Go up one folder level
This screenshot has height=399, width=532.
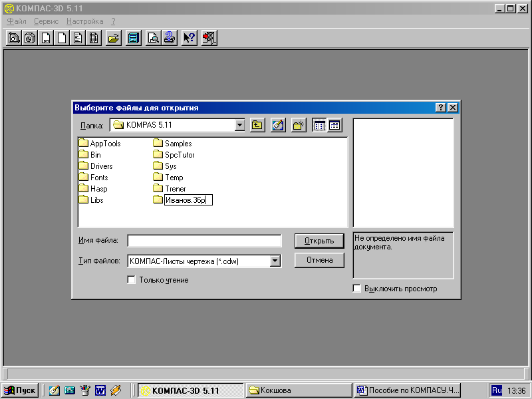257,125
